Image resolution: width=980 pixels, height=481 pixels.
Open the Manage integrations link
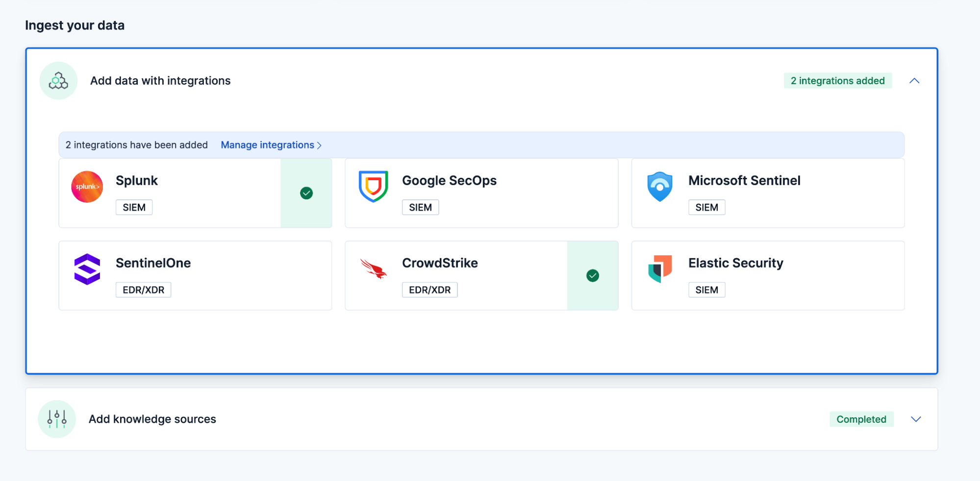(x=271, y=145)
